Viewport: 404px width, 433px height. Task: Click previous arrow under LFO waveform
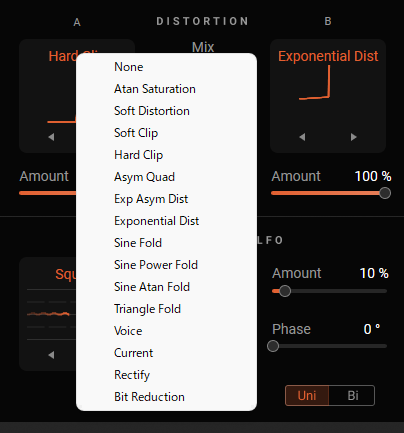[x=51, y=355]
